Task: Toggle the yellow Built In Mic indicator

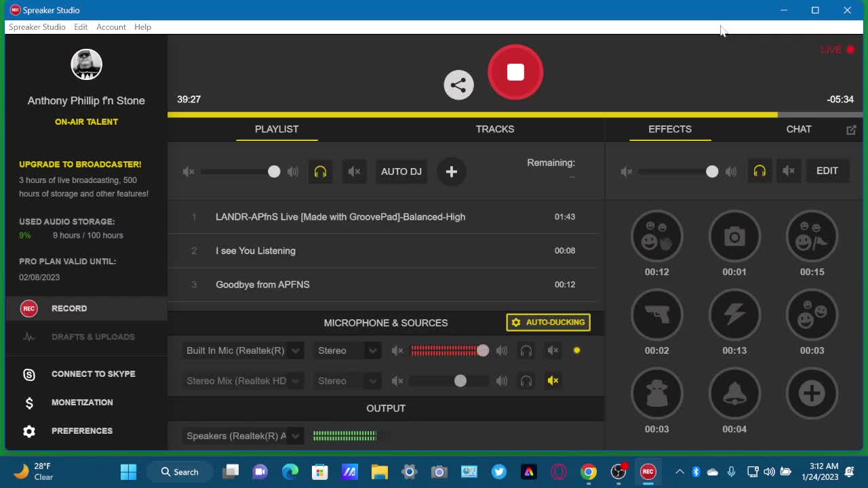Action: pos(577,350)
